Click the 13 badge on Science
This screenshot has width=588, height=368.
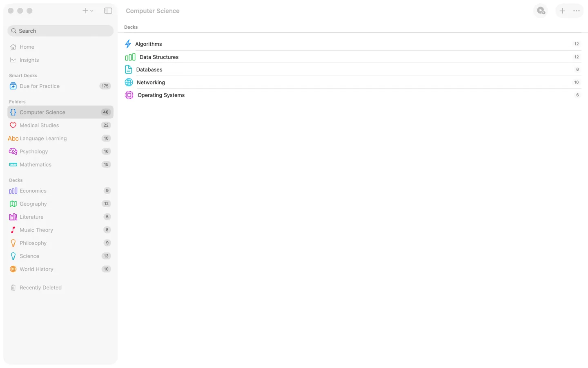click(x=106, y=256)
